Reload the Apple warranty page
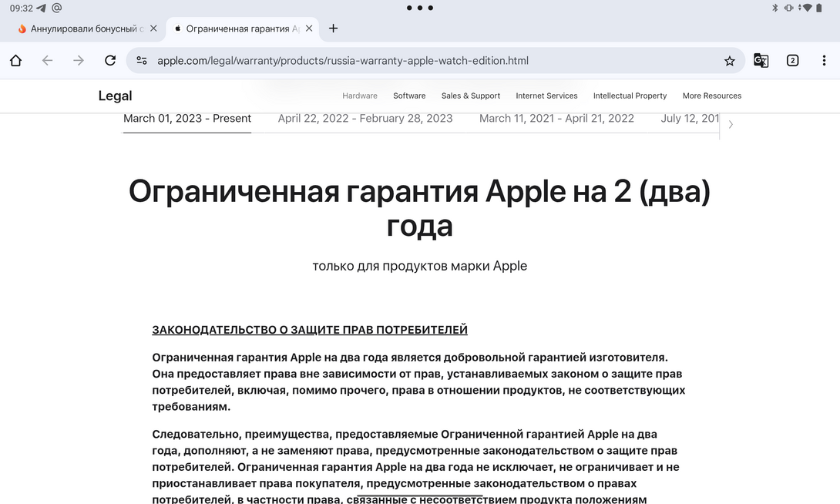Image resolution: width=840 pixels, height=504 pixels. click(x=110, y=61)
